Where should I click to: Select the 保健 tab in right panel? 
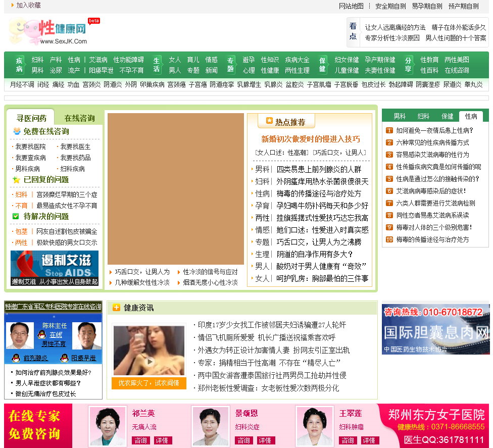[447, 116]
